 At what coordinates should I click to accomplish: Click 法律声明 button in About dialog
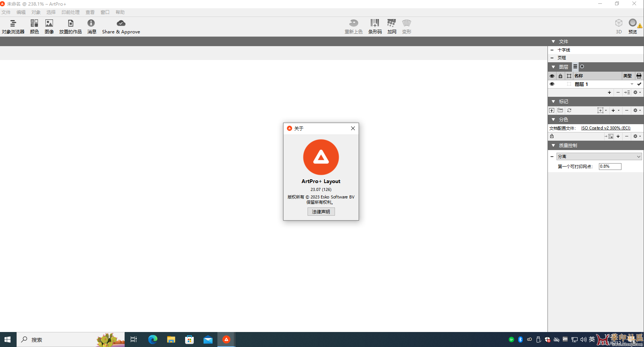click(321, 212)
